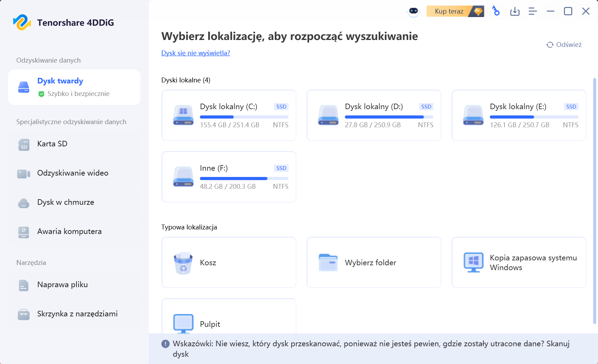Open the 'Dysk się nie wyświetla?' link
598x364 pixels.
[x=196, y=53]
